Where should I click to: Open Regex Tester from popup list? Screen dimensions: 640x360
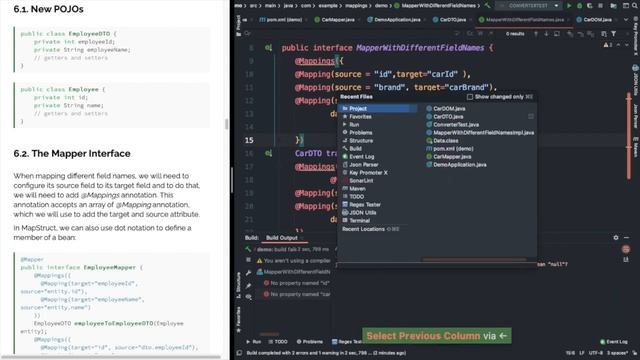[x=378, y=204]
